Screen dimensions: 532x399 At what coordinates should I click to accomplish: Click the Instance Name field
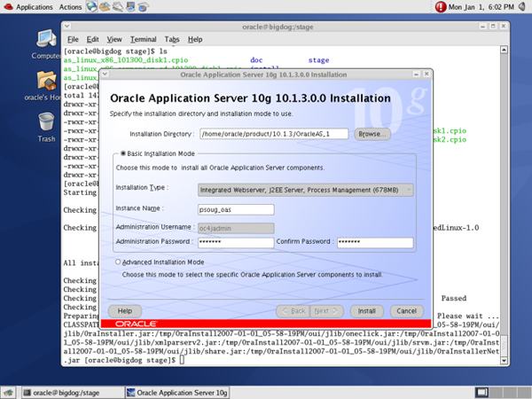click(236, 209)
